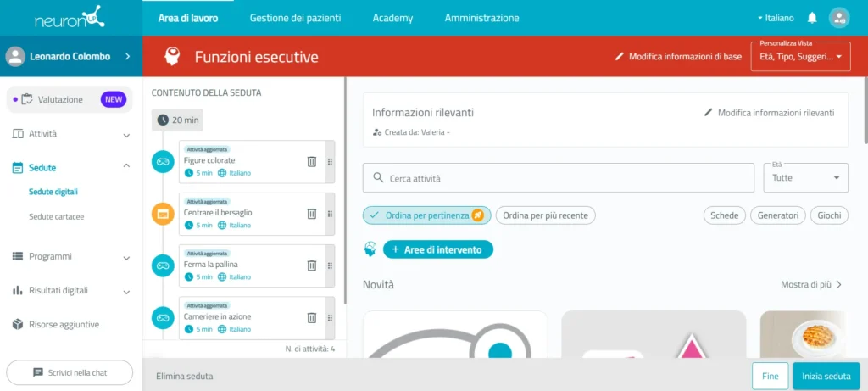Click Modifica informazioni di base link
This screenshot has width=868, height=391.
click(x=685, y=57)
